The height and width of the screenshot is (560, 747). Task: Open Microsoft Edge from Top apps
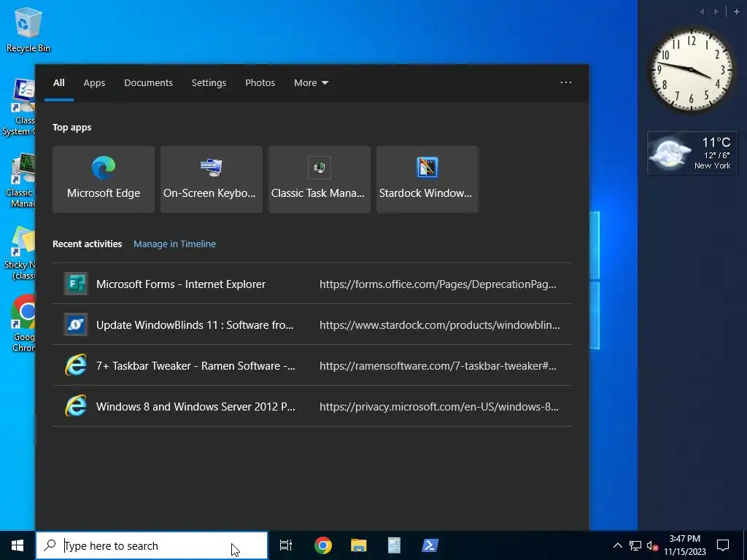104,179
